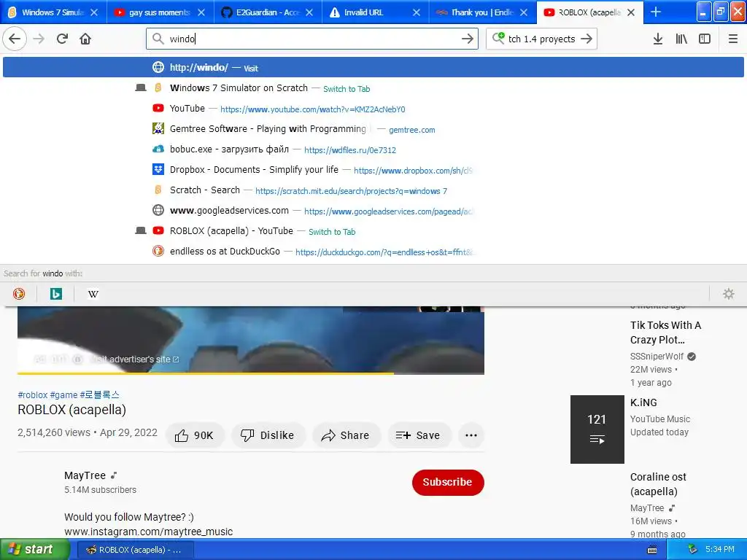Viewport: 747px width, 560px height.
Task: Search with Wikipedia one-click engine icon
Action: (93, 294)
